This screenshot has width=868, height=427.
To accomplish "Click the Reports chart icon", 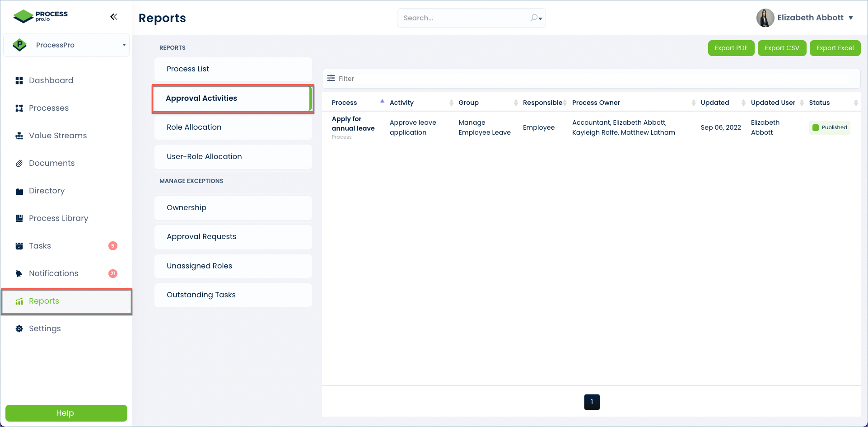I will pos(19,301).
